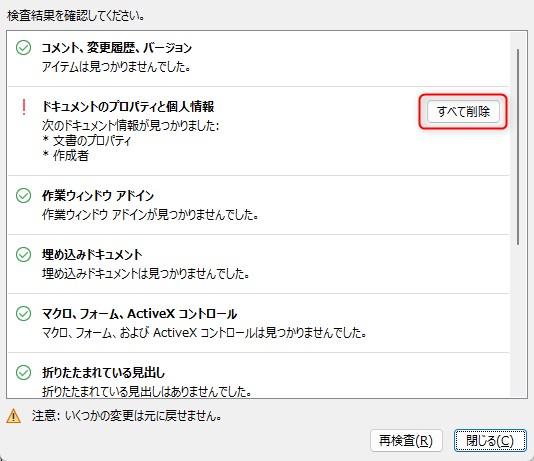The width and height of the screenshot is (534, 461).
Task: Click red exclamation mark beside ドキュメントのプロパティ
Action: coord(24,107)
